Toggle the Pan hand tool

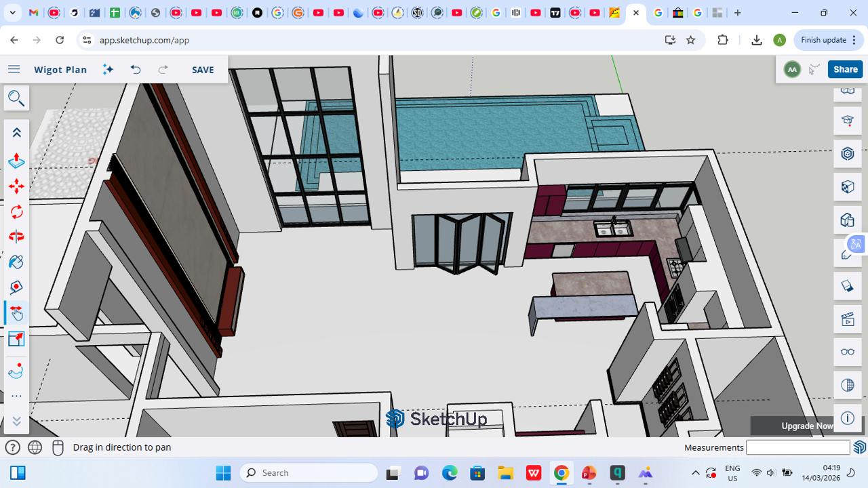16,312
